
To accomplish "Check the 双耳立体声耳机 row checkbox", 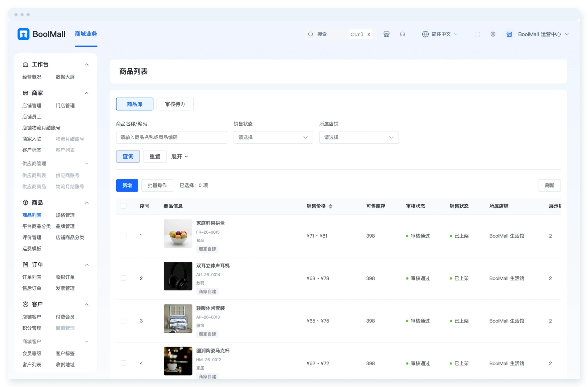I will pos(124,278).
